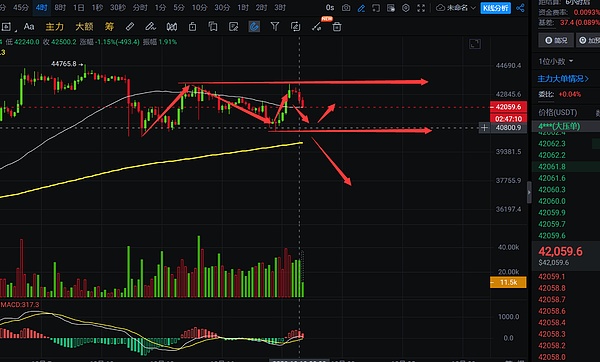
Task: Expand chart with the corner maximize icon
Action: 474,44
